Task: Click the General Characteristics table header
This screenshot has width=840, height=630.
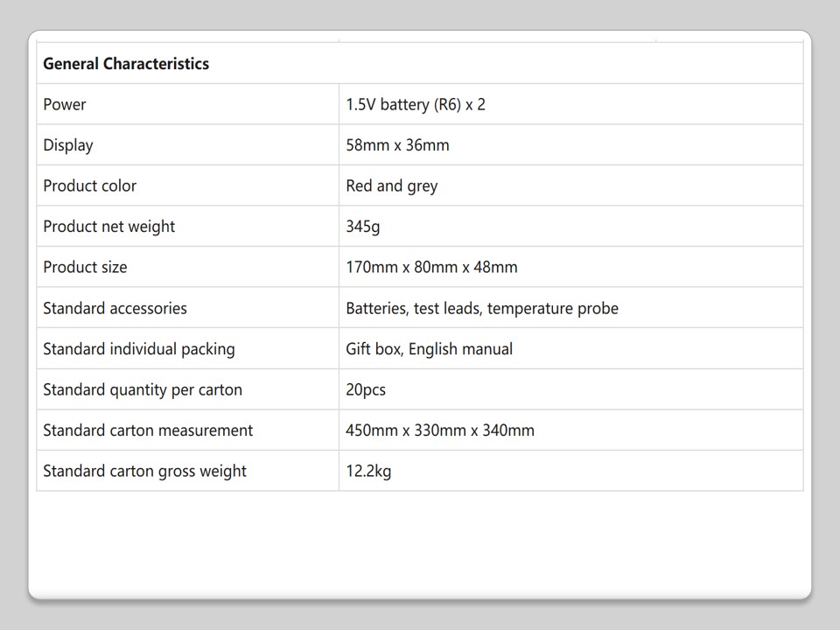Action: coord(126,64)
